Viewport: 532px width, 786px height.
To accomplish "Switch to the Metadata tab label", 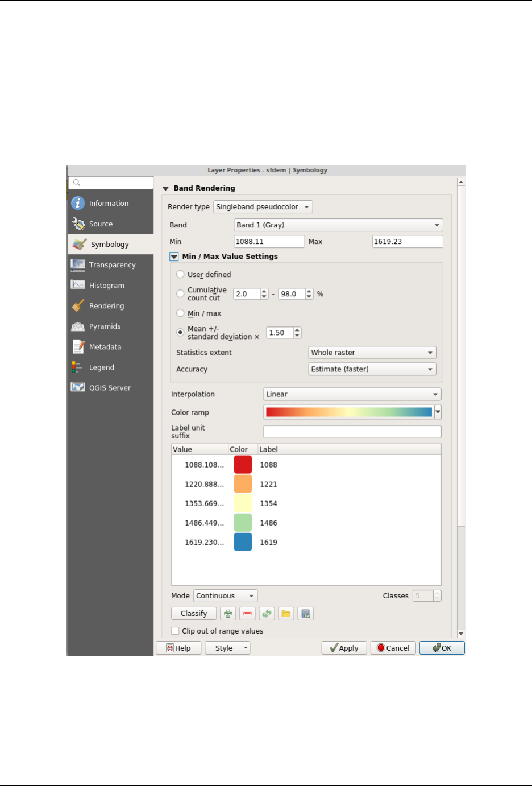I will point(105,347).
